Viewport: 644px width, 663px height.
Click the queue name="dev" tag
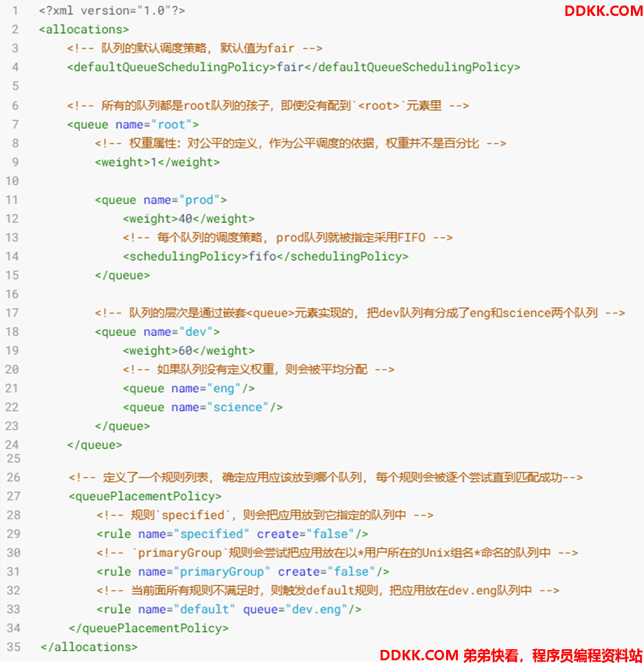157,331
